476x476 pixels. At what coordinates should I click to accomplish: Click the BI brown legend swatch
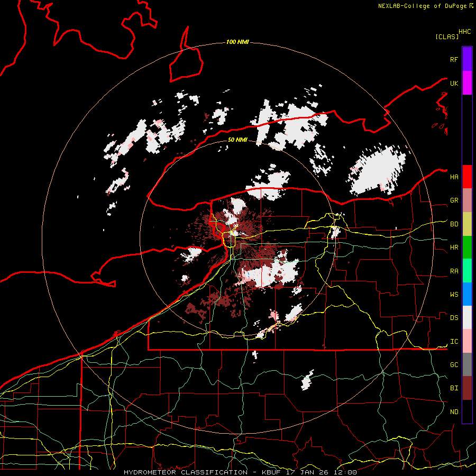click(467, 388)
